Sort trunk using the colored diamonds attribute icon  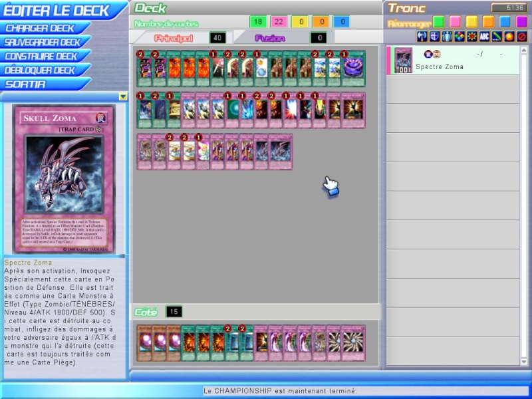460,37
